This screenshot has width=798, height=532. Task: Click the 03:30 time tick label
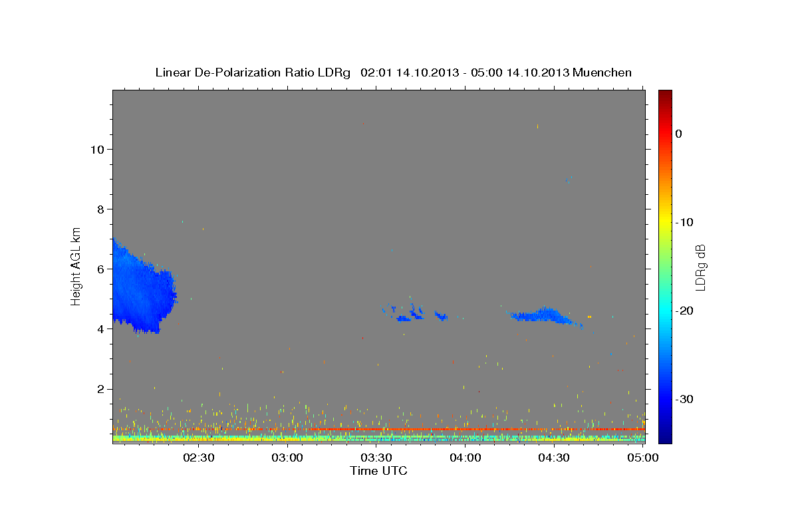(376, 458)
